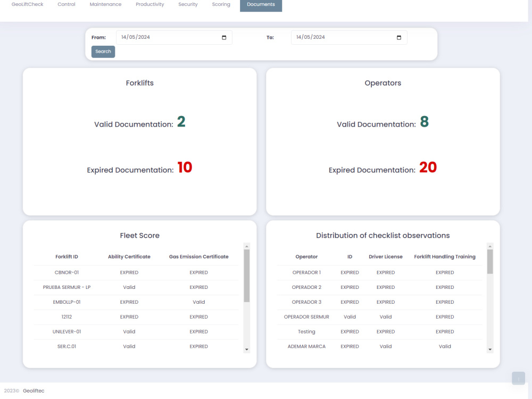Click PRUEBA SERMUR - LP Ability Certificate Valid cell
The width and height of the screenshot is (532, 399).
coord(129,287)
